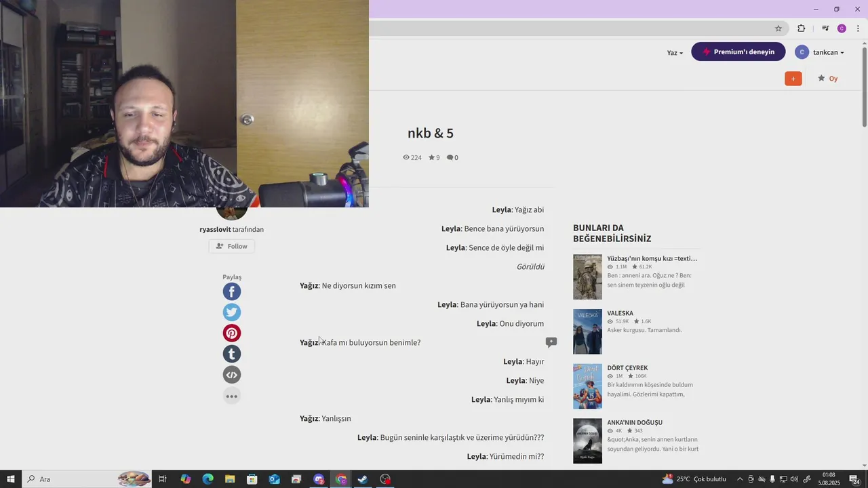868x488 pixels.
Task: Open Discord from the taskbar
Action: click(319, 479)
